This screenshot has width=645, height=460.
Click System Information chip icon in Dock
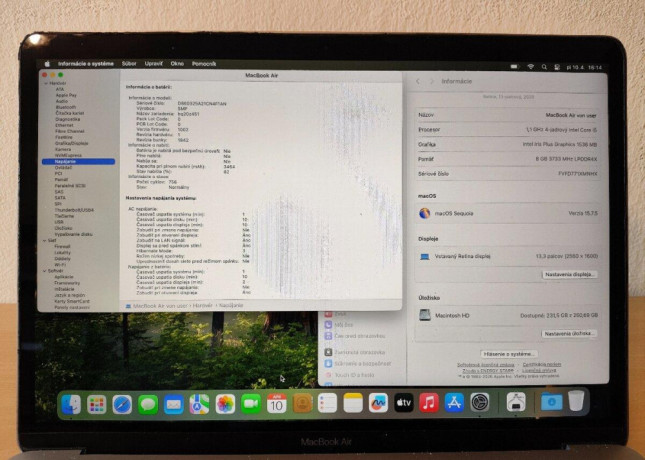pos(515,402)
